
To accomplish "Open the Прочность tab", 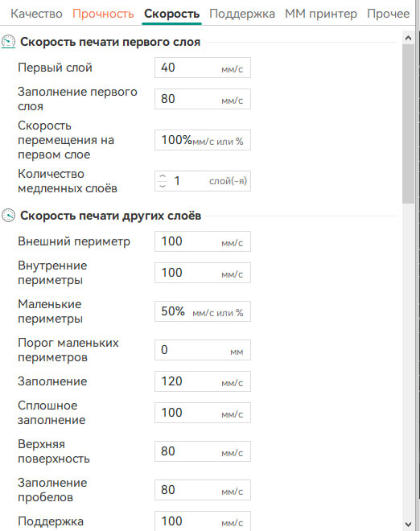I will [x=103, y=14].
